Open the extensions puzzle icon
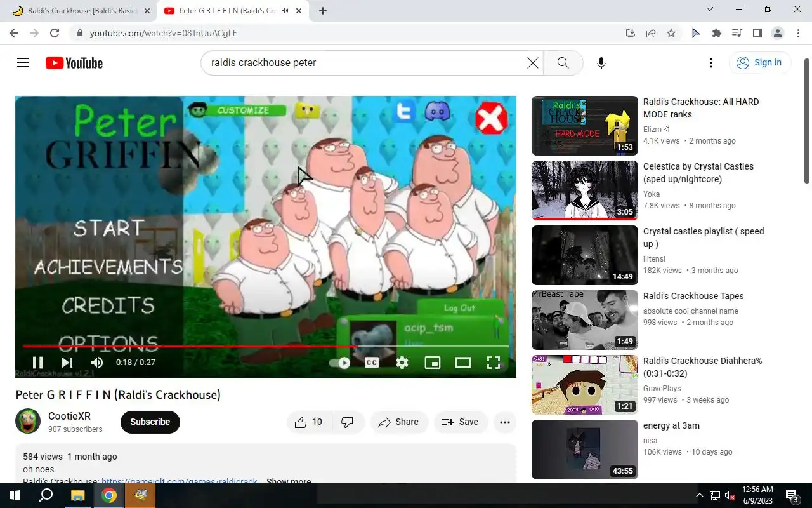 click(x=717, y=33)
